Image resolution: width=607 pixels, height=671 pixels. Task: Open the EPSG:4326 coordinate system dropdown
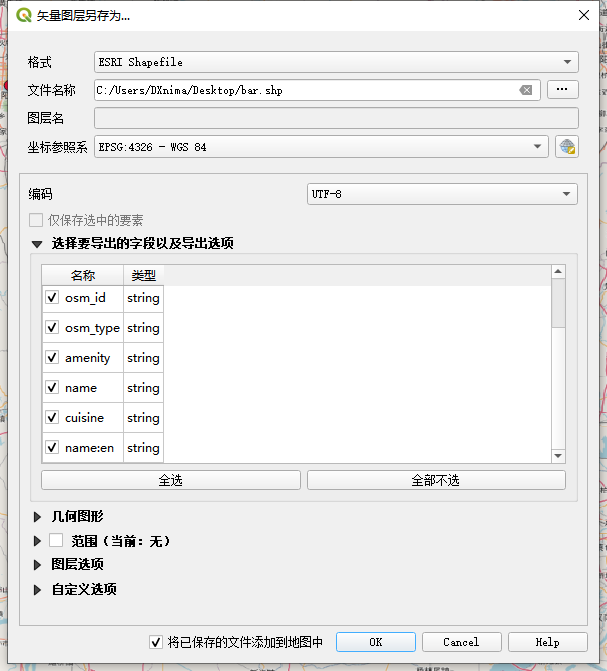click(321, 147)
